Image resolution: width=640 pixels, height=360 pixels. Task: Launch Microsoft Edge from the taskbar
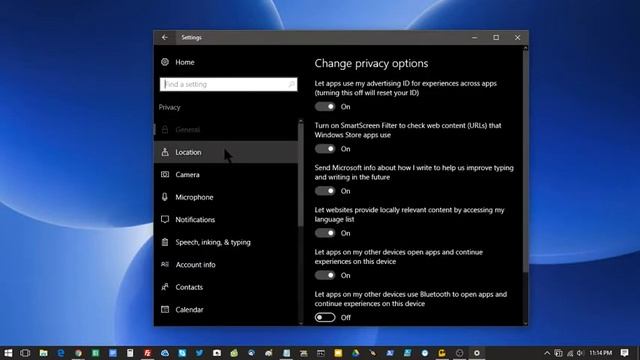[x=61, y=353]
